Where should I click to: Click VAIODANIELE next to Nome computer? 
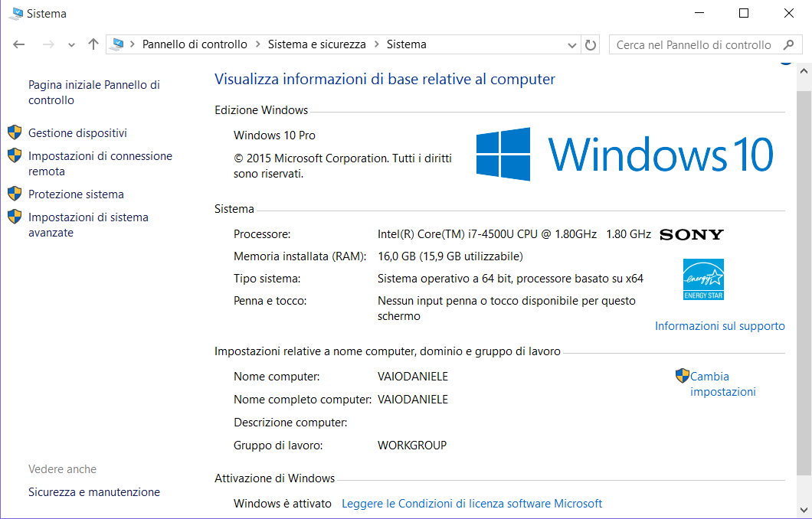[413, 377]
